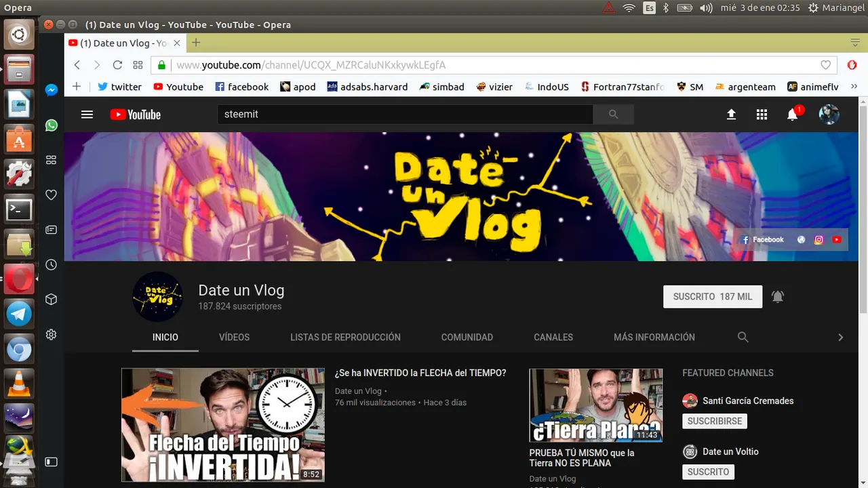Image resolution: width=868 pixels, height=488 pixels.
Task: Open Messenger in Opera sidebar
Action: [x=51, y=90]
